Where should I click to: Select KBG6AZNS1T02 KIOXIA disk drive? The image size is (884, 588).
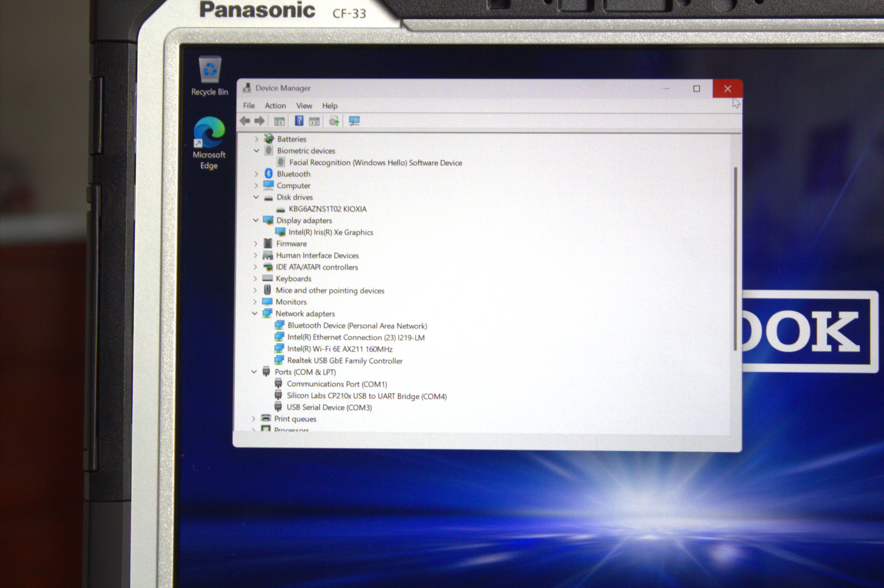328,209
